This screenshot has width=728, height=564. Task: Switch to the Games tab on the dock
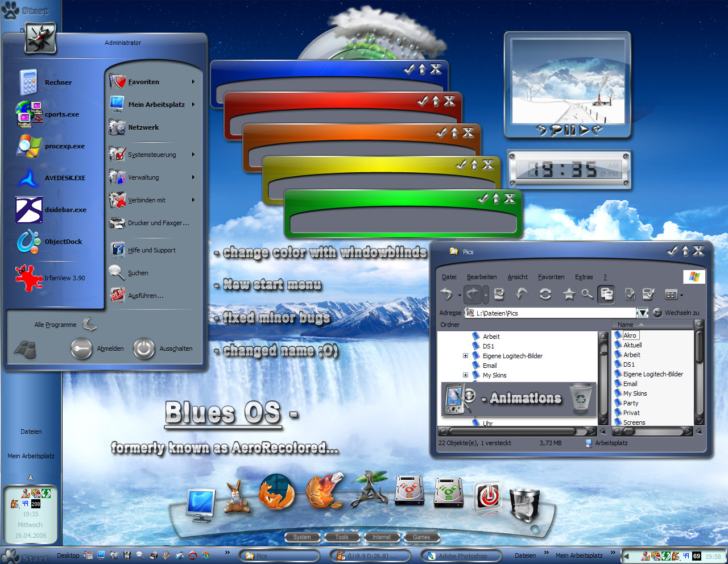coord(421,537)
